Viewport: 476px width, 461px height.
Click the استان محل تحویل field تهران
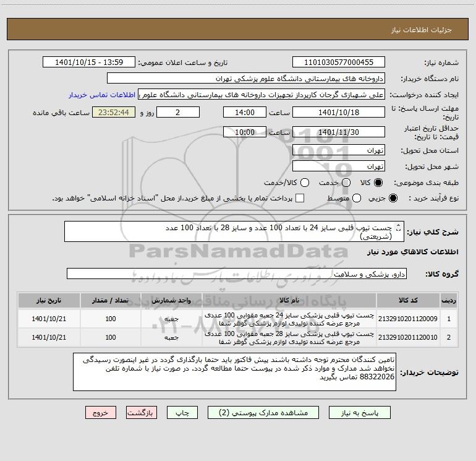(339, 150)
